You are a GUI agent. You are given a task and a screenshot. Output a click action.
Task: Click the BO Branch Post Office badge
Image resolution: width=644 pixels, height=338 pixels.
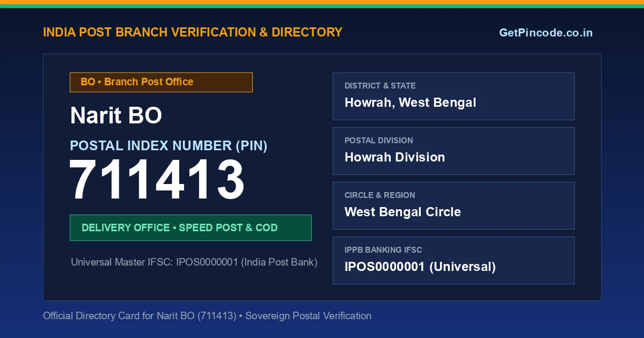(x=161, y=82)
